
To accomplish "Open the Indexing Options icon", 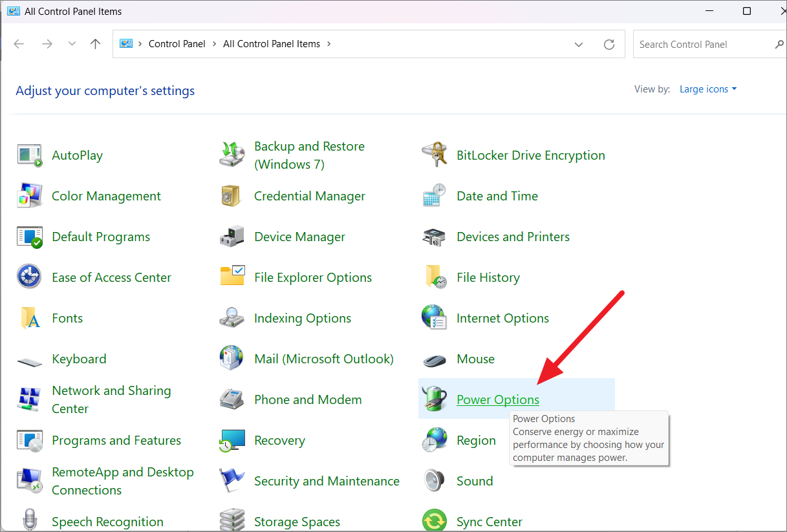I will tap(232, 318).
